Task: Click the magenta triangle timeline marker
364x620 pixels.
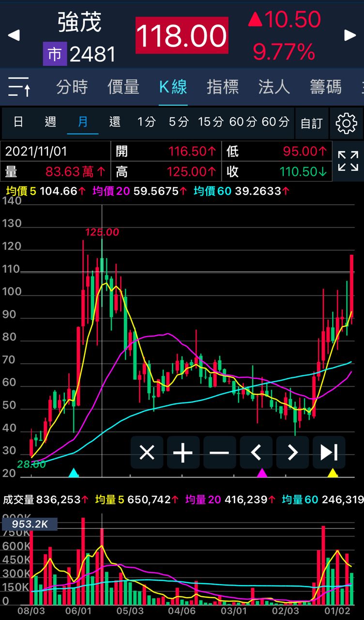Action: (x=262, y=473)
